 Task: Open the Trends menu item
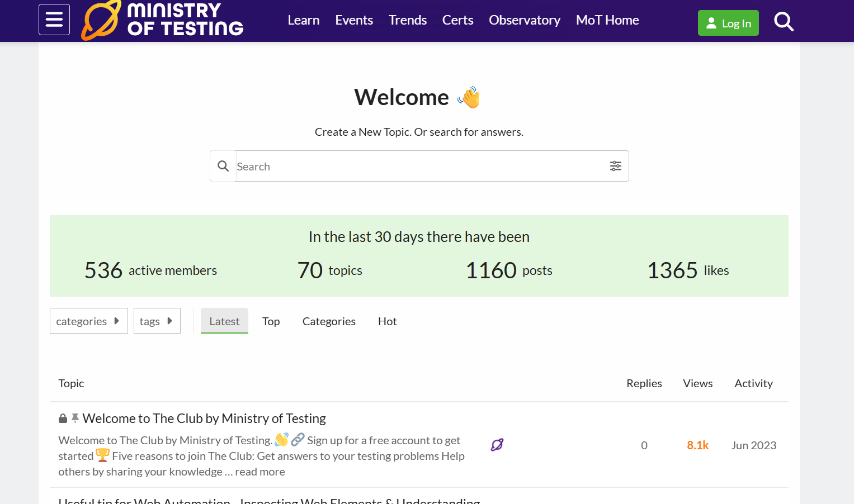pos(407,20)
